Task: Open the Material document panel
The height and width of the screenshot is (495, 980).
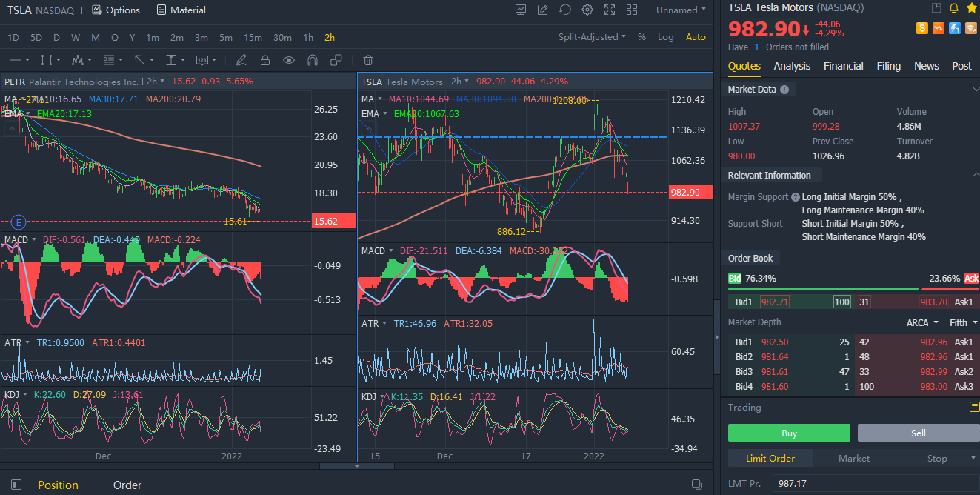Action: pos(181,10)
